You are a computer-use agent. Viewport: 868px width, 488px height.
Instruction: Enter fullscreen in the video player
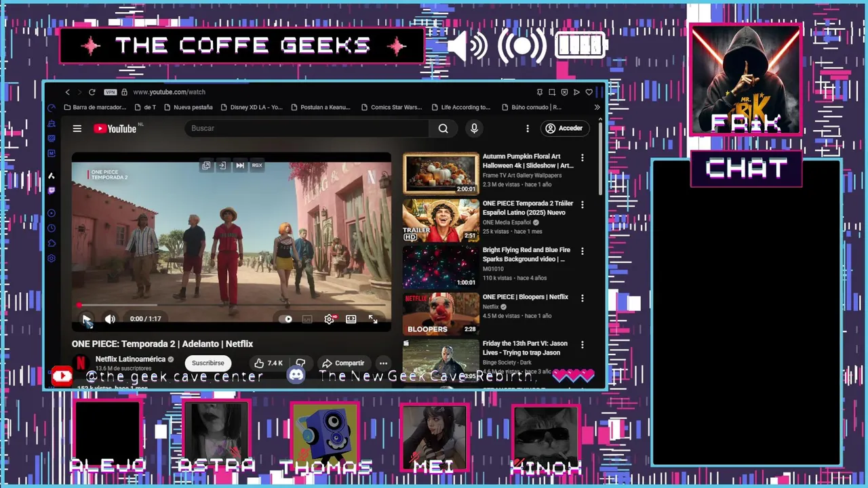point(373,319)
